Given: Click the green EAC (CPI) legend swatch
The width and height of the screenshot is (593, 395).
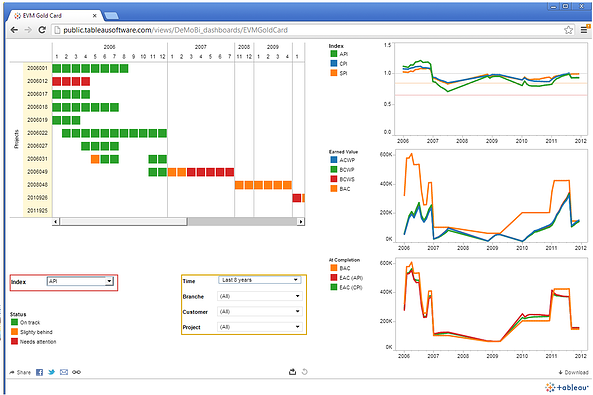Looking at the screenshot, I should [334, 287].
